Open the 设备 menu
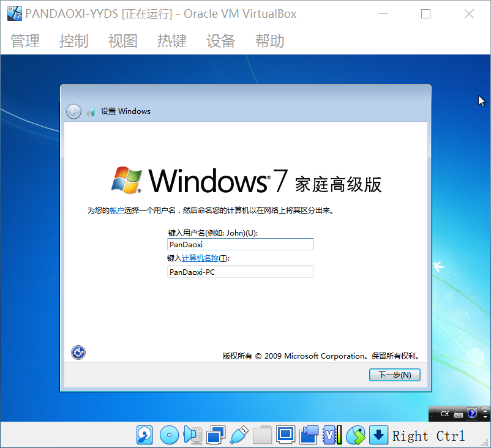Image resolution: width=491 pixels, height=448 pixels. point(221,41)
